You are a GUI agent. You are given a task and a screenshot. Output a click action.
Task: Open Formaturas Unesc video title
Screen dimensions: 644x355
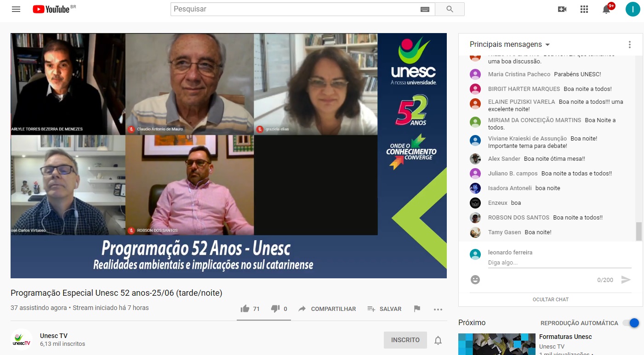pos(565,337)
